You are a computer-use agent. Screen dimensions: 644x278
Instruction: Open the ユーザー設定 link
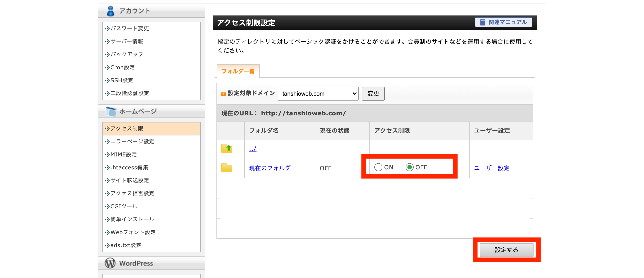(x=492, y=168)
